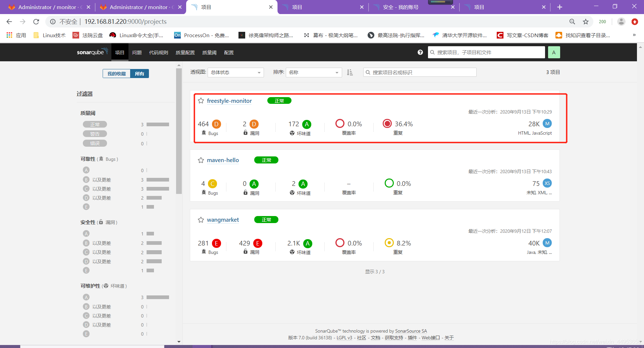Screen dimensions: 644x348
Task: Open ProcessOn bookmark
Action: click(202, 35)
